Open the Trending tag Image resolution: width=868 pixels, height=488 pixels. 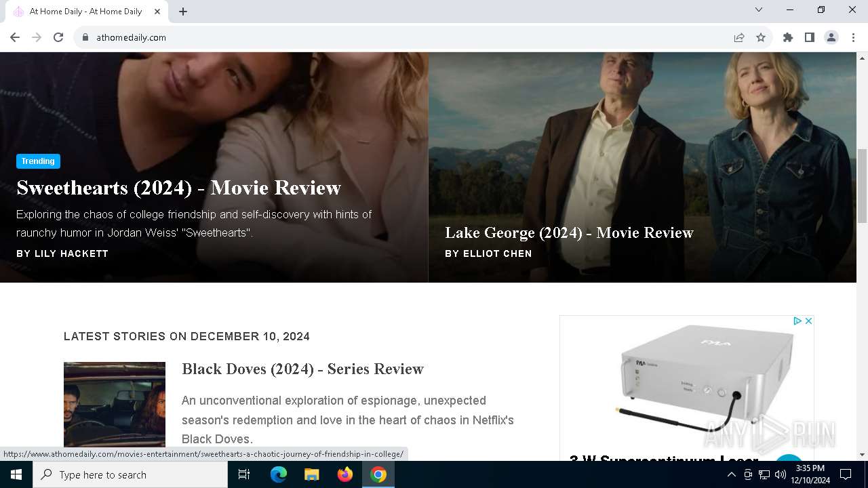[38, 161]
